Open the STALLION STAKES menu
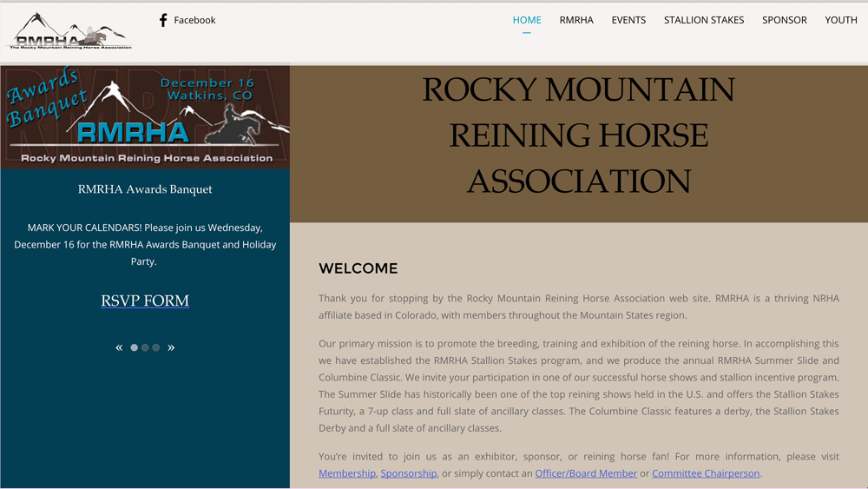This screenshot has height=489, width=868. (x=704, y=20)
